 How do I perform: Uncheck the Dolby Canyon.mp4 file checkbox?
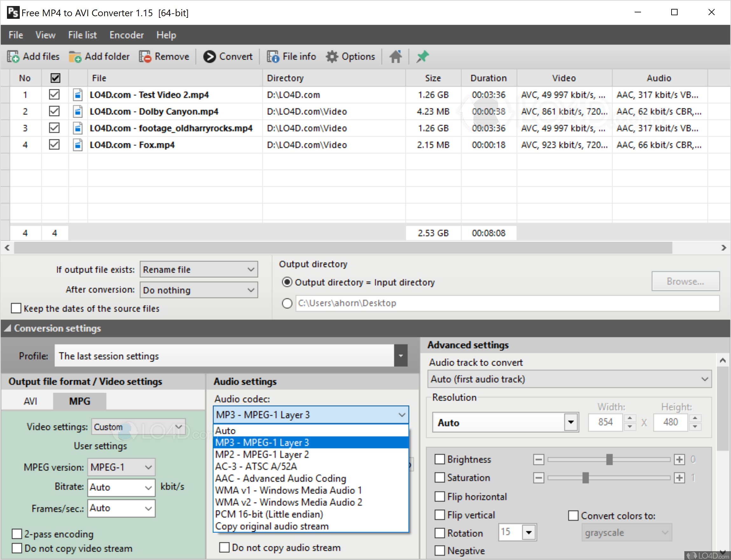54,111
